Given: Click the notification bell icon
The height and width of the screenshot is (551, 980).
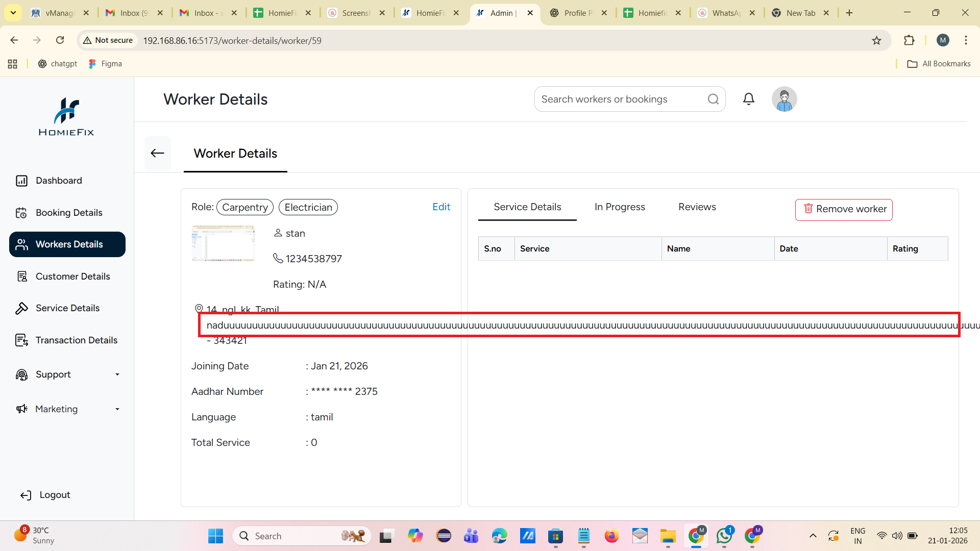Looking at the screenshot, I should 748,99.
